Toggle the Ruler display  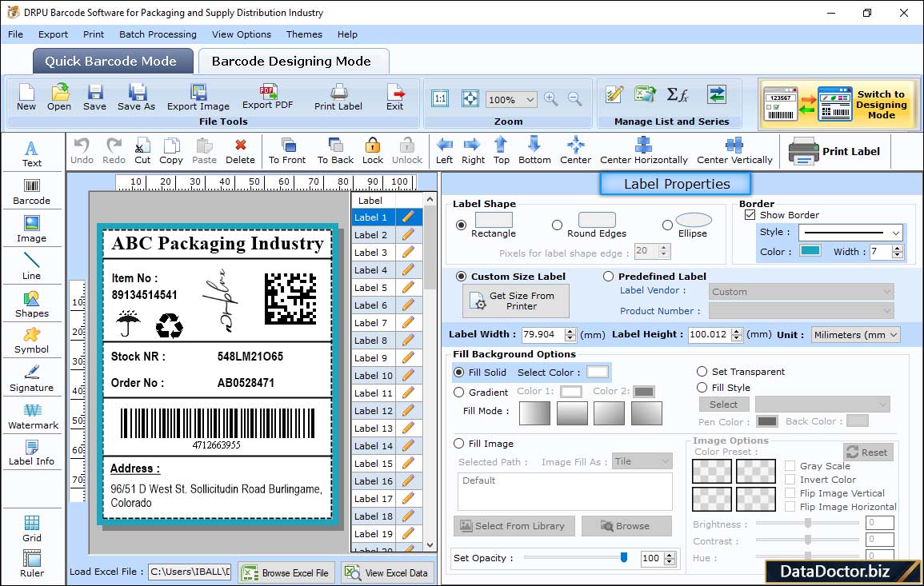[x=32, y=564]
